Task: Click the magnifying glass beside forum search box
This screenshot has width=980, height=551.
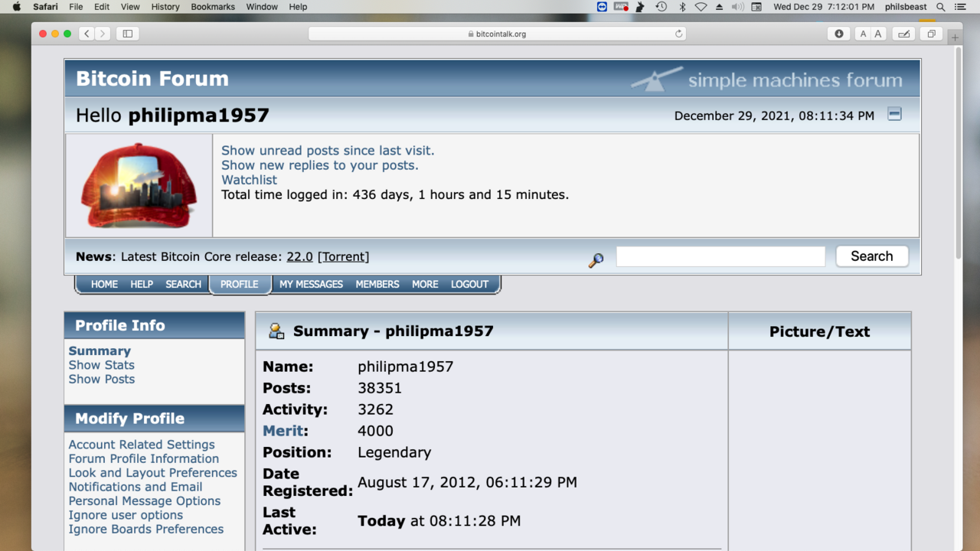Action: point(596,260)
